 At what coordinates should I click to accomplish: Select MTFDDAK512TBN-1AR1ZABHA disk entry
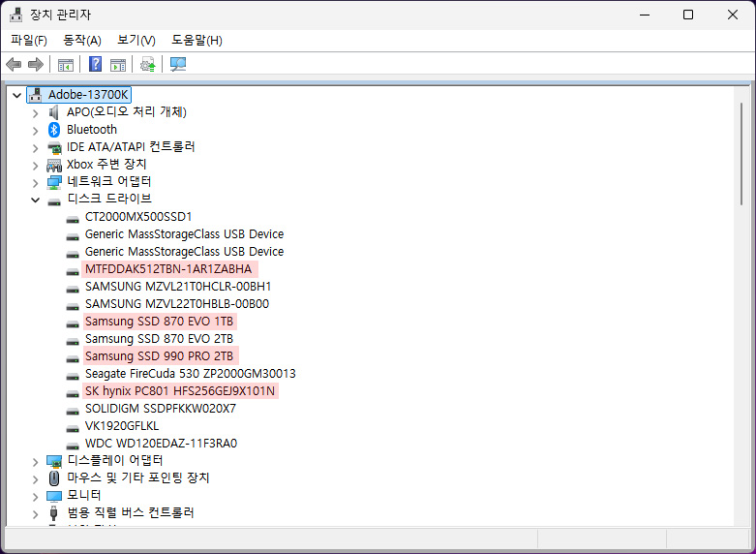point(168,269)
